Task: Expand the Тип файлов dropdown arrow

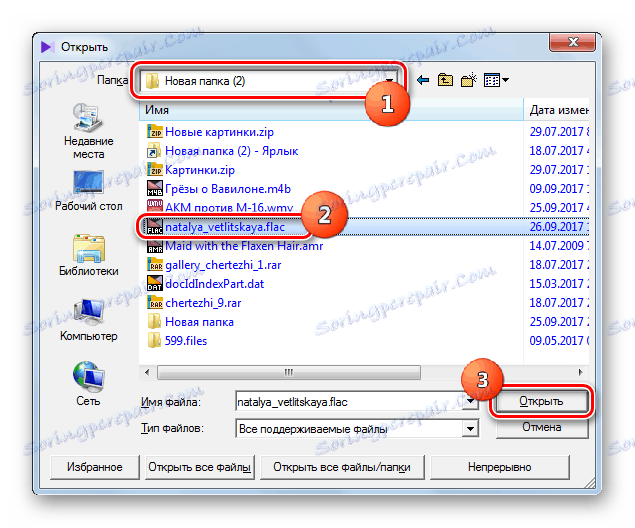Action: pos(470,428)
